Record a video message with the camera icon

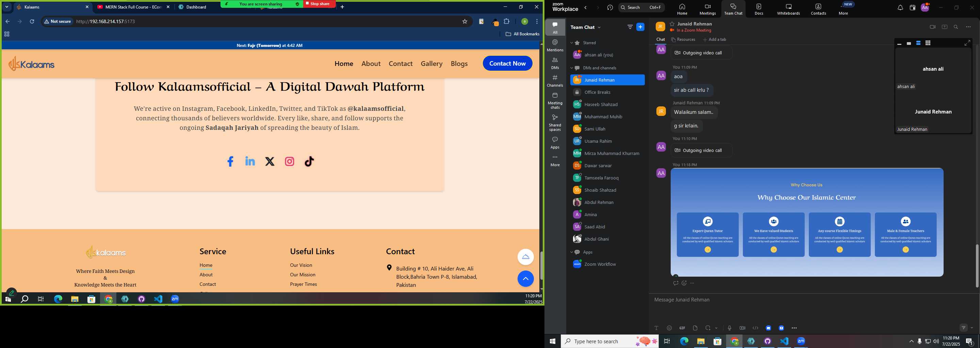coord(742,328)
